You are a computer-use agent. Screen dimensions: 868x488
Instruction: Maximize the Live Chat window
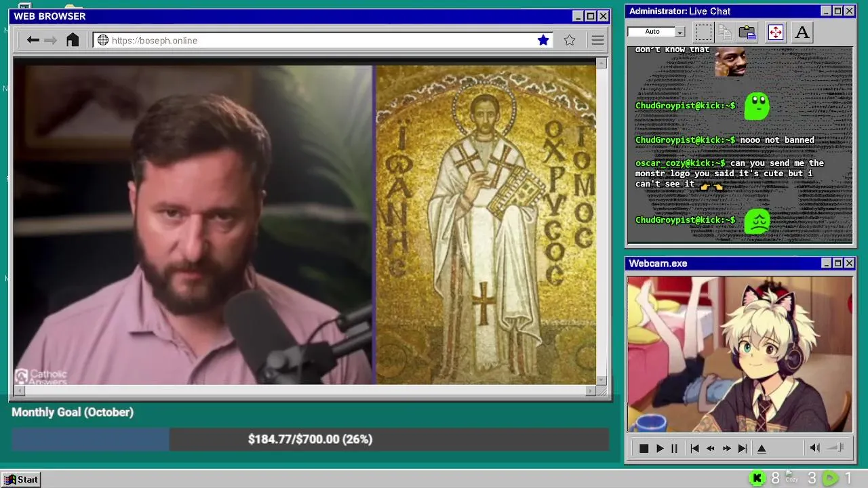pyautogui.click(x=837, y=12)
